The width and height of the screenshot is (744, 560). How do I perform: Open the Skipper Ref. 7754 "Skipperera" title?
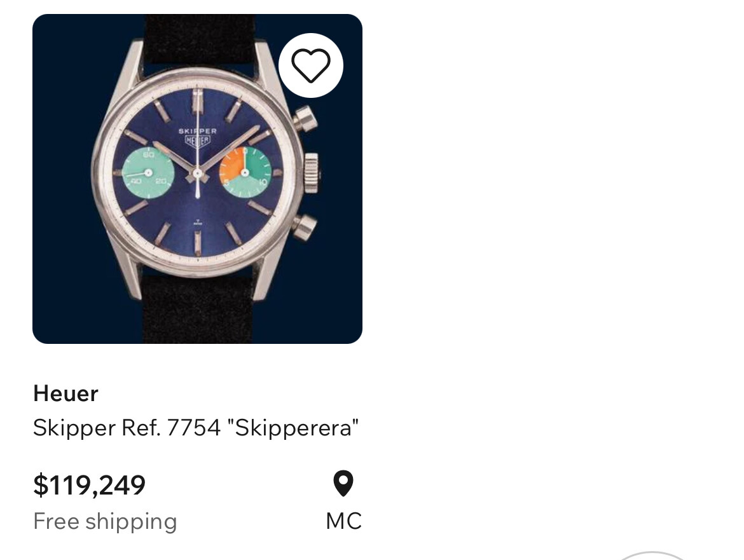point(196,428)
